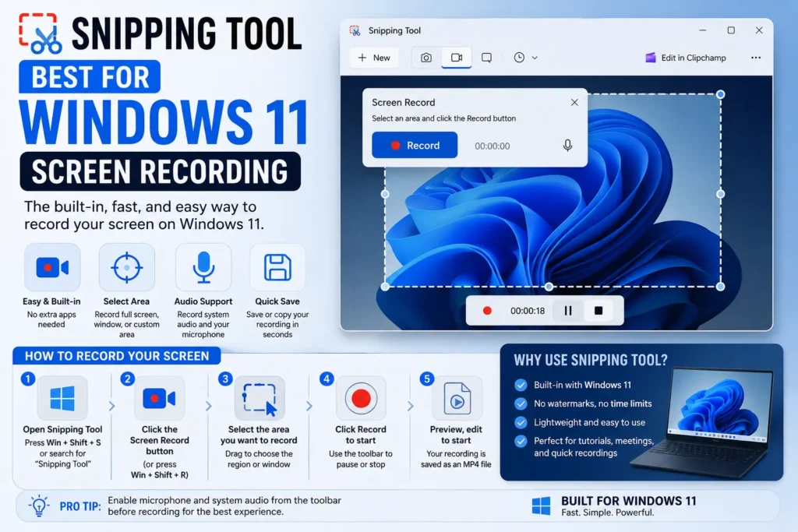Select the camera snip mode icon
Image resolution: width=798 pixels, height=532 pixels.
426,58
